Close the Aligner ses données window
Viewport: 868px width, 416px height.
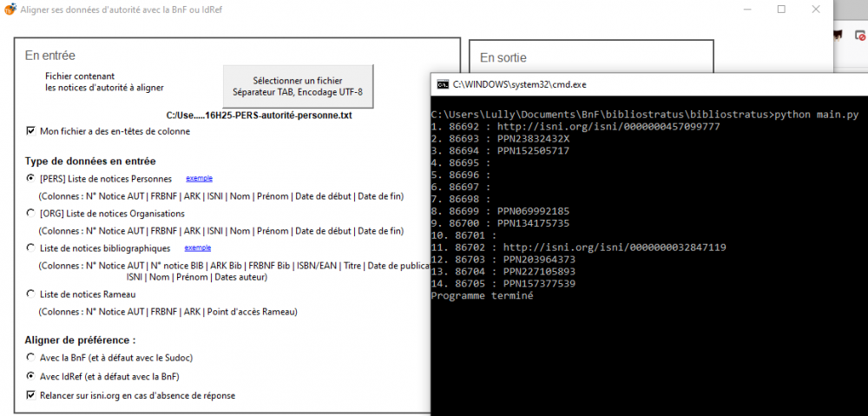(x=817, y=10)
